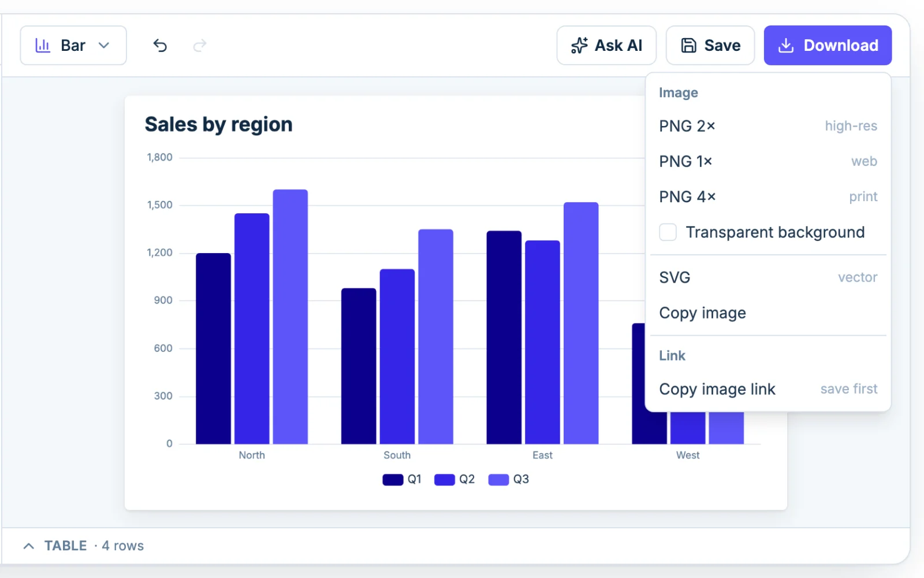Open the Bar chart type dropdown

[73, 45]
